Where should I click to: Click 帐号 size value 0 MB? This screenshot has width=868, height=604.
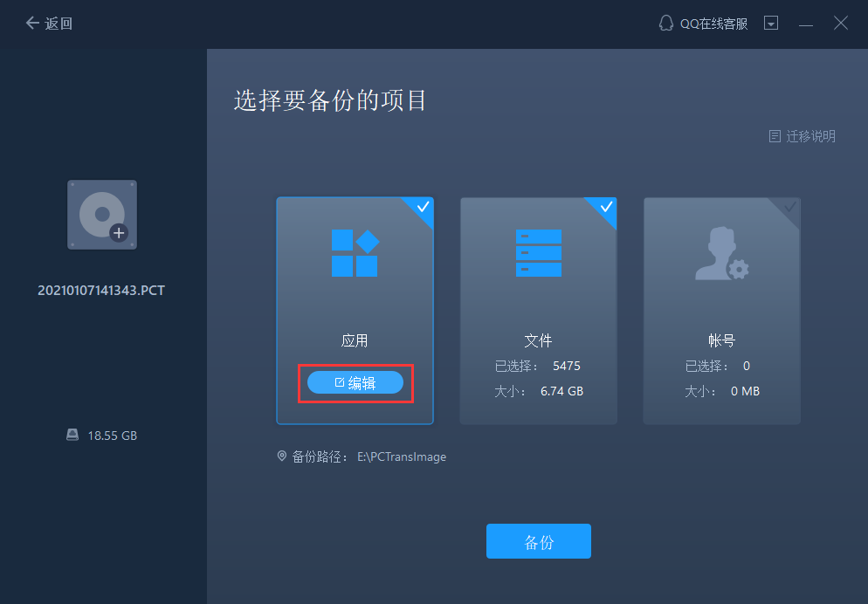(x=745, y=391)
